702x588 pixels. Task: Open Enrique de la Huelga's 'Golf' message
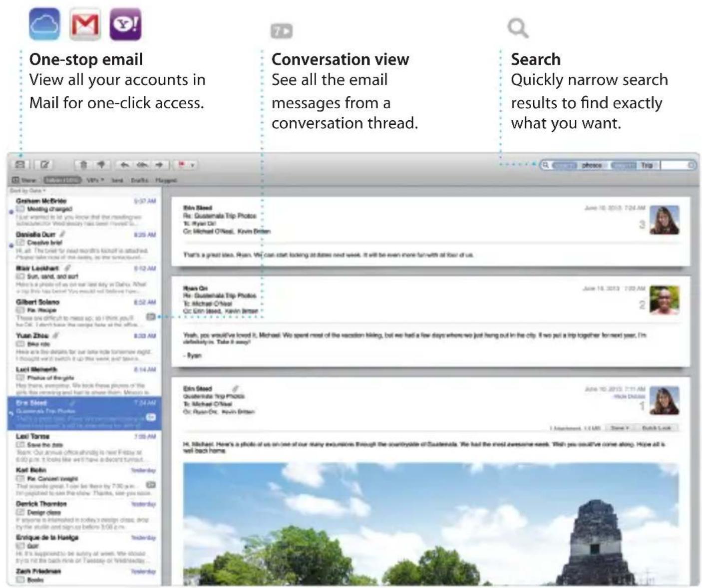point(84,549)
